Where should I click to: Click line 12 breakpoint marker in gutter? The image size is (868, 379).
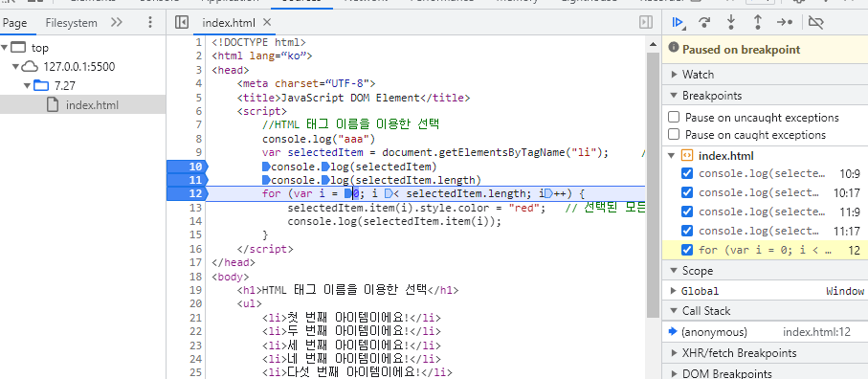(x=188, y=193)
